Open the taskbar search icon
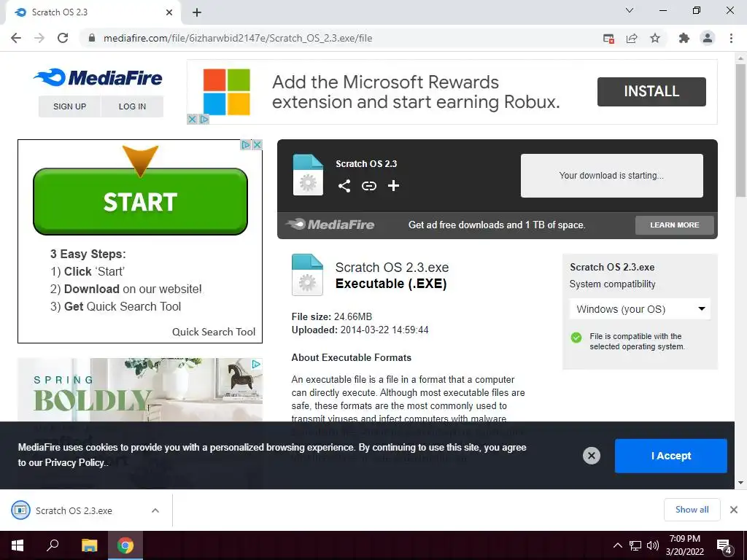747x560 pixels. pyautogui.click(x=53, y=545)
